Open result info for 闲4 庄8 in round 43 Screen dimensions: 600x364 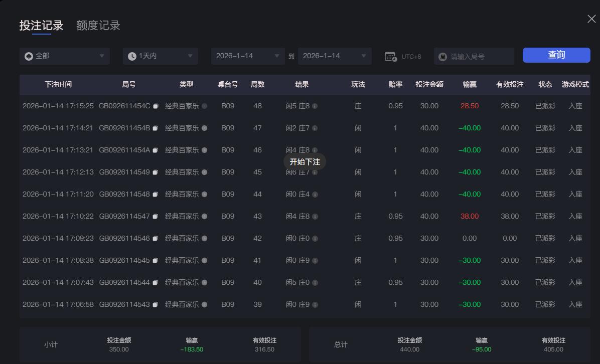pyautogui.click(x=315, y=216)
